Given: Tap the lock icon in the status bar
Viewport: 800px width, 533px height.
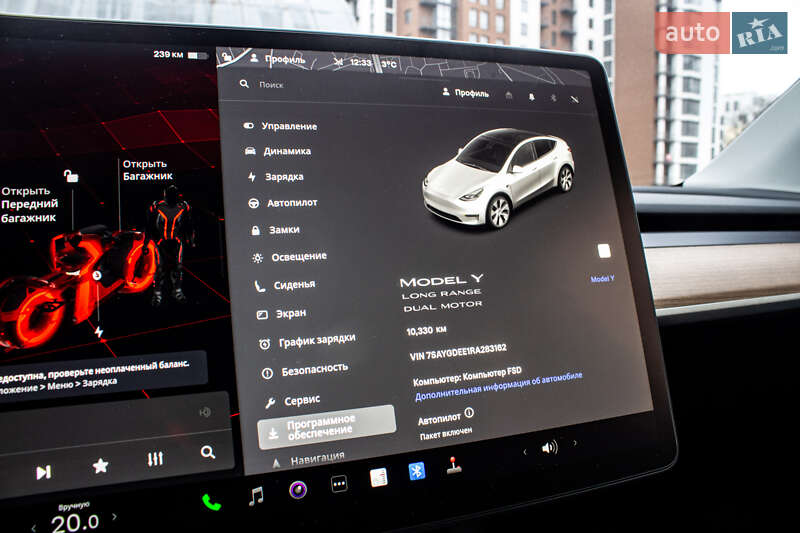Looking at the screenshot, I should pyautogui.click(x=226, y=58).
